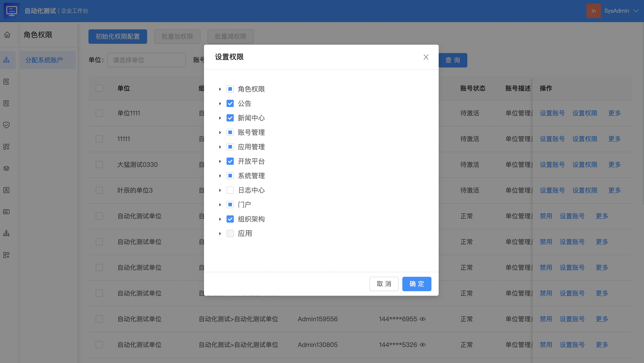
Task: Click the open book sidebar icon
Action: (7, 212)
